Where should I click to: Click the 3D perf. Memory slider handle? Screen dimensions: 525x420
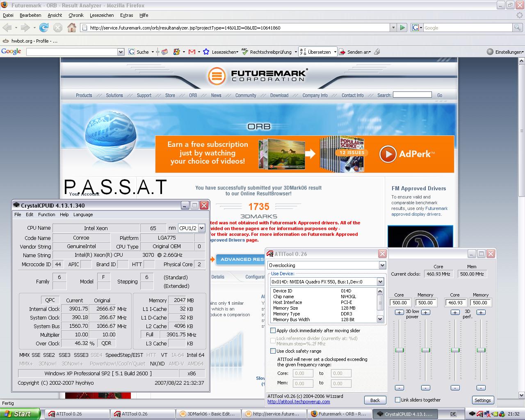click(482, 350)
